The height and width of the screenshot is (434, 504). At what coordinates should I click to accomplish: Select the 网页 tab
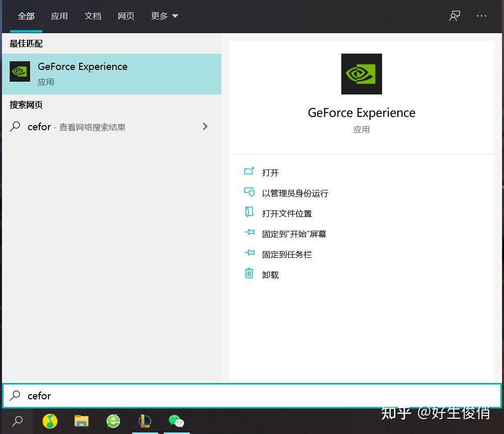126,16
